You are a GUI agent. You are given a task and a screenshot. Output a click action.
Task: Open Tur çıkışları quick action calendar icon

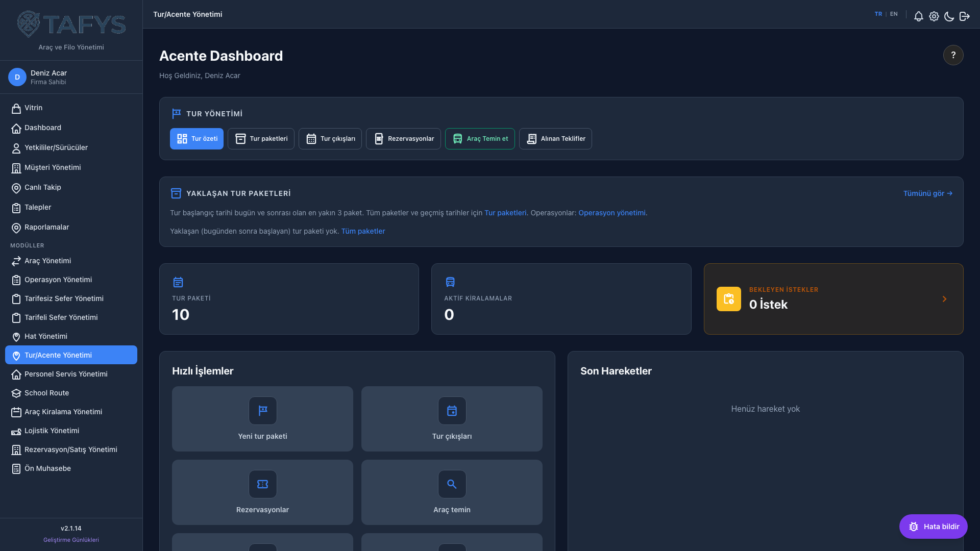[x=452, y=411]
